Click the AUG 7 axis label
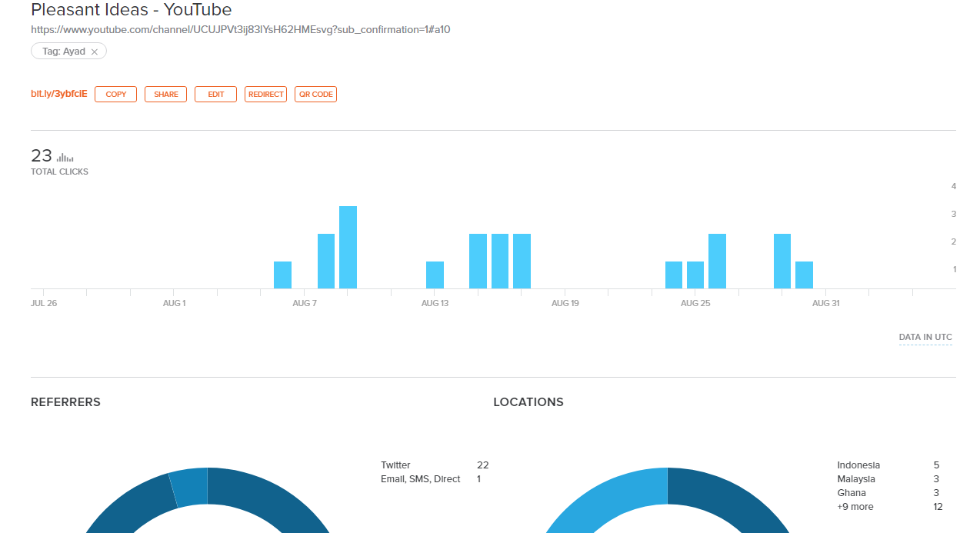This screenshot has height=533, width=980. pyautogui.click(x=305, y=303)
